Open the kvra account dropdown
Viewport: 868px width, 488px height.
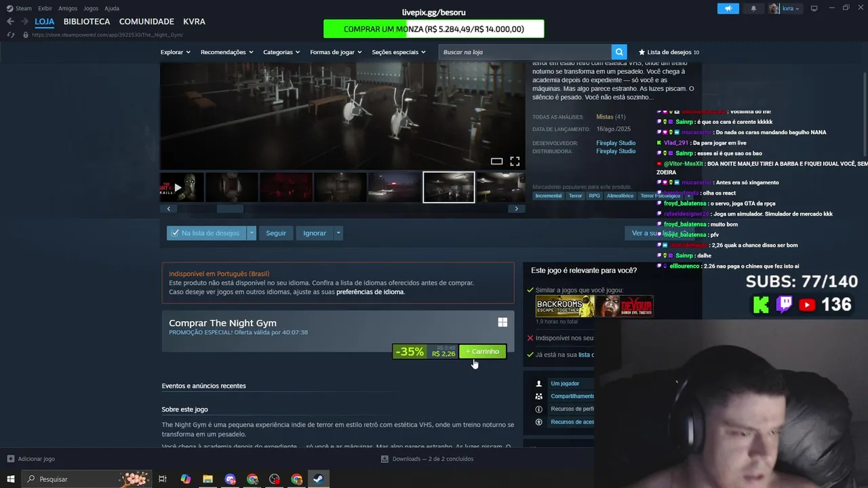coord(785,8)
